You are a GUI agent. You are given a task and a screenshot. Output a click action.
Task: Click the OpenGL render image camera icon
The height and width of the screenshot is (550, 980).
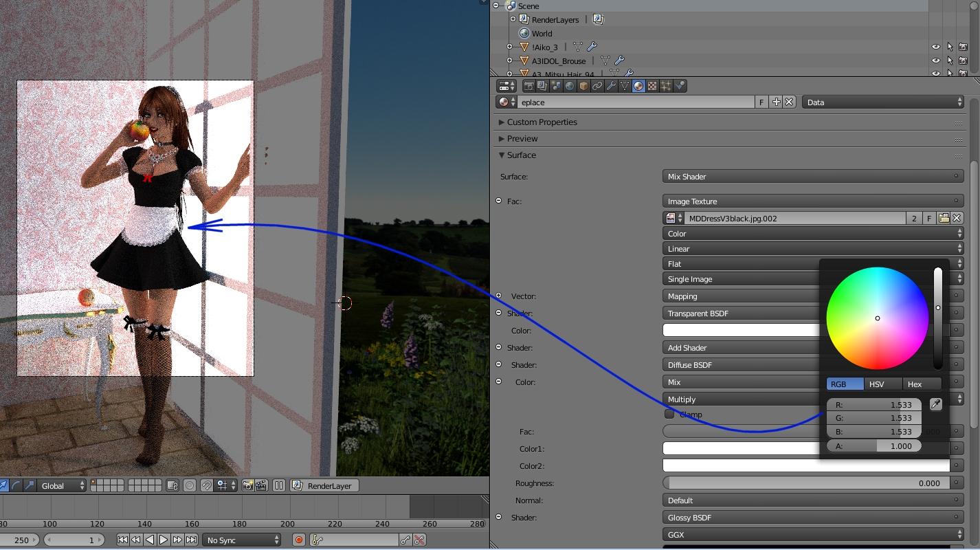248,485
